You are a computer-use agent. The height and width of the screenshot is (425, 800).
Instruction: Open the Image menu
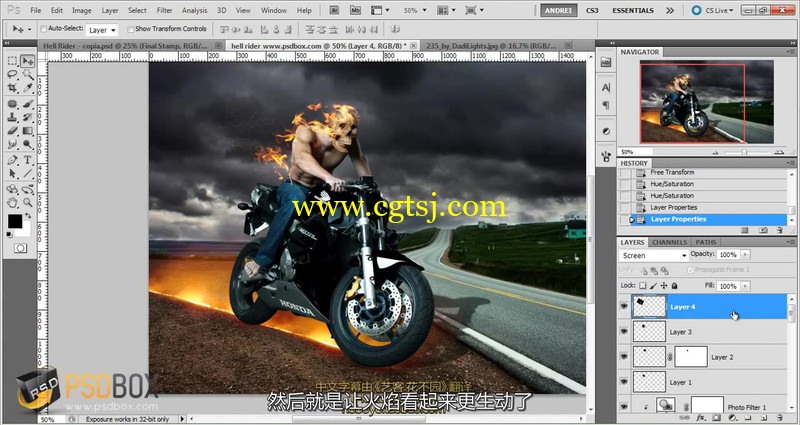click(82, 10)
